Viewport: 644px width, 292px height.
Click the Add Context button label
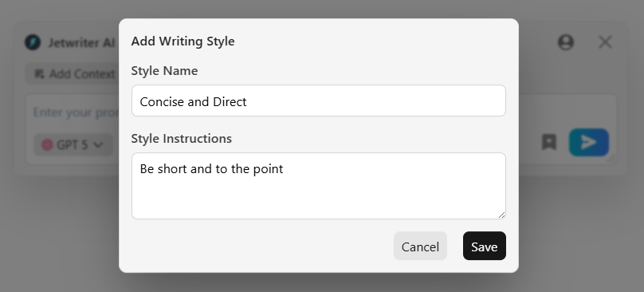point(82,74)
